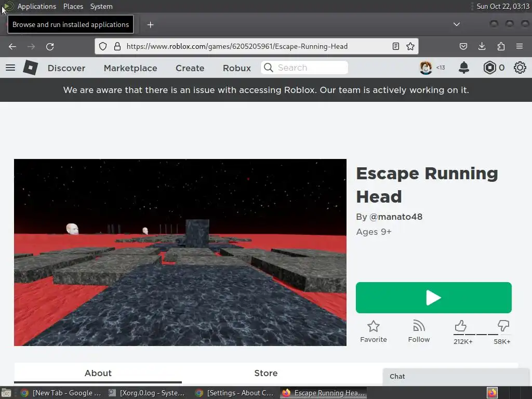The width and height of the screenshot is (532, 399).
Task: Play Escape Running Head
Action: (434, 298)
